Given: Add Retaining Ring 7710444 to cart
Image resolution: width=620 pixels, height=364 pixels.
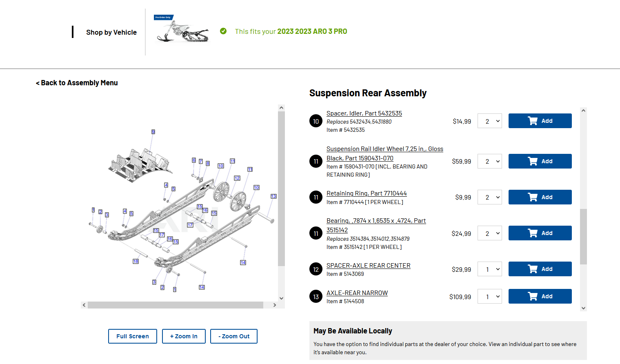Looking at the screenshot, I should point(540,197).
